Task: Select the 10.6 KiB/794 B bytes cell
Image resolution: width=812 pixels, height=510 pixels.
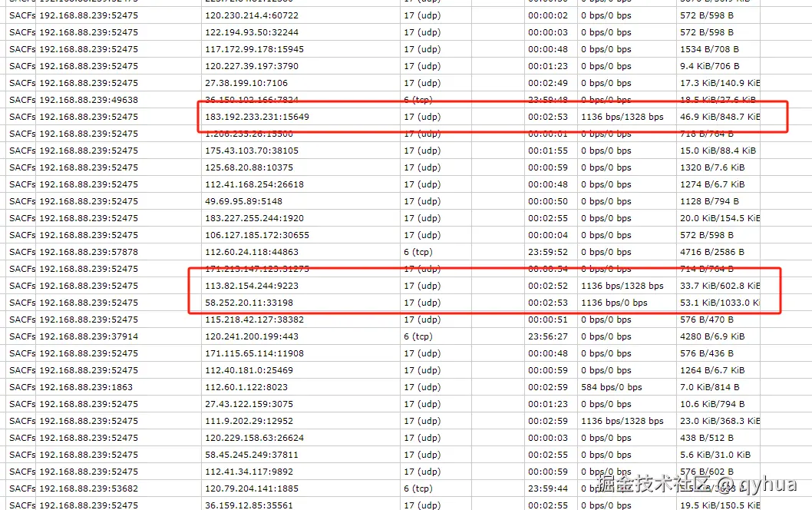Action: pos(712,404)
